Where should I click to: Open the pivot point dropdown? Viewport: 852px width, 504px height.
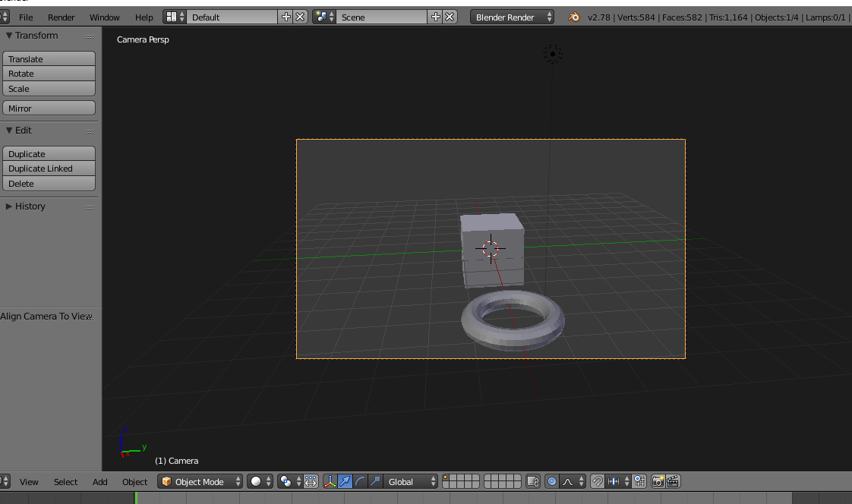pos(289,481)
